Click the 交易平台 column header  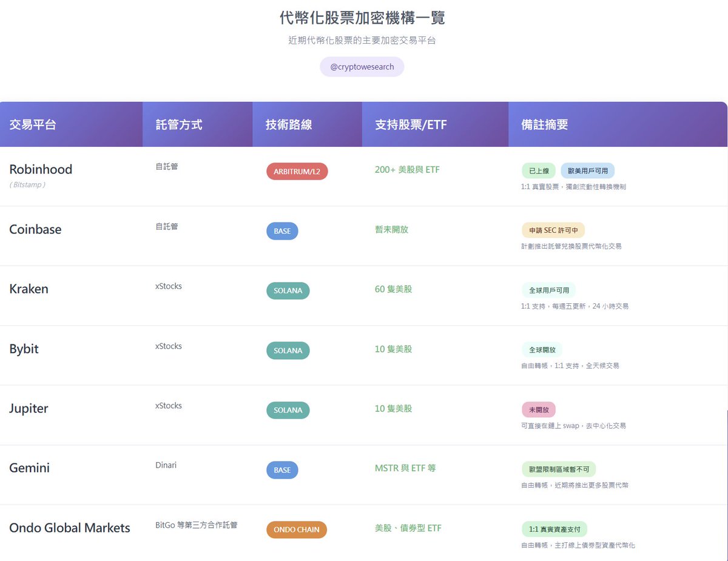click(71, 124)
